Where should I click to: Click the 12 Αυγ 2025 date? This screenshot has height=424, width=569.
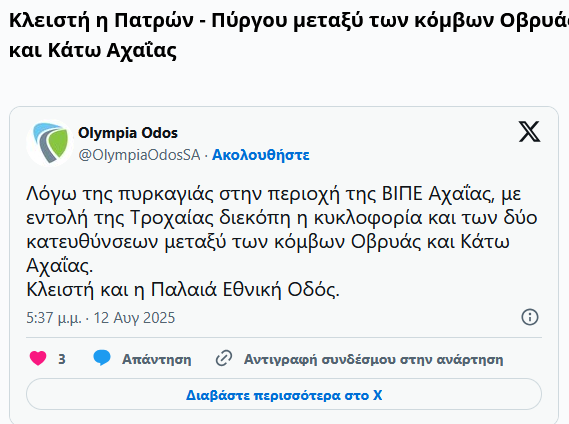134,318
